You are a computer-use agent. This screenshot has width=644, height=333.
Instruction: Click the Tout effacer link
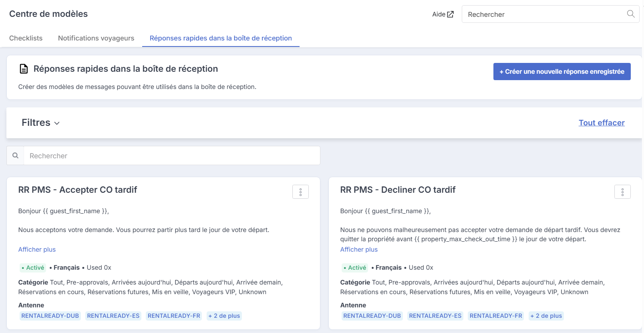pos(602,123)
